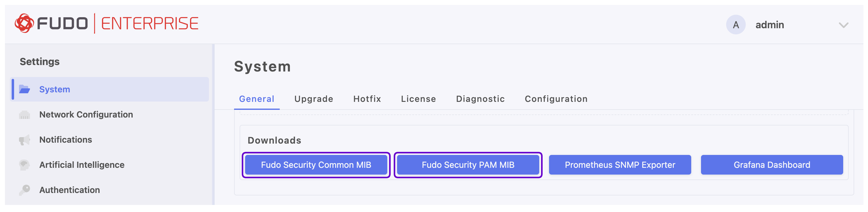The height and width of the screenshot is (212, 868).
Task: Click the Fudo Enterprise logo
Action: tap(107, 24)
